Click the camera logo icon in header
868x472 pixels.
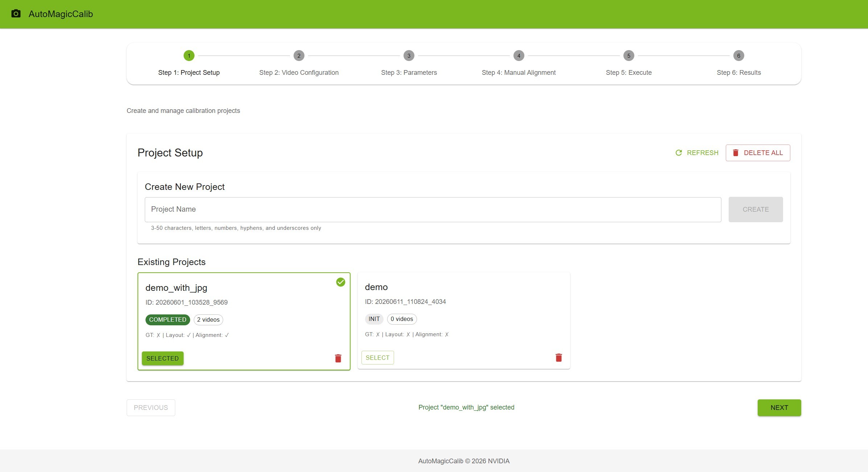(16, 14)
